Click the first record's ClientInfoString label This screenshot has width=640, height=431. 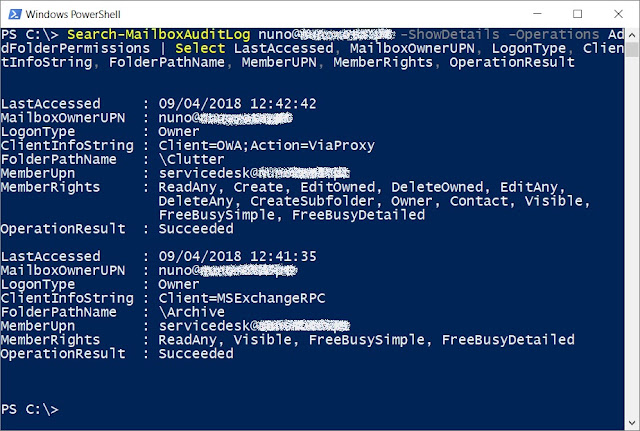tap(67, 145)
